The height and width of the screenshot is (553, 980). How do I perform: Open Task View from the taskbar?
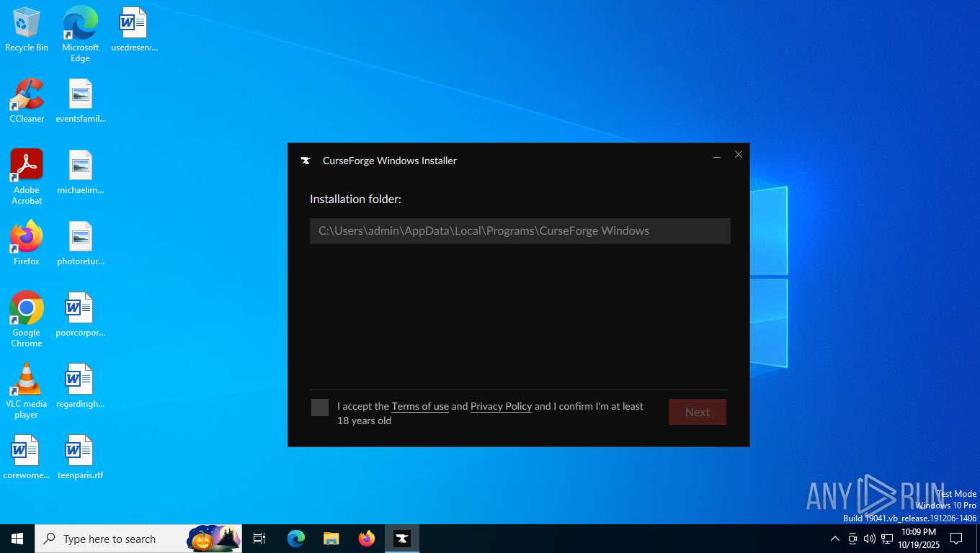(x=259, y=539)
